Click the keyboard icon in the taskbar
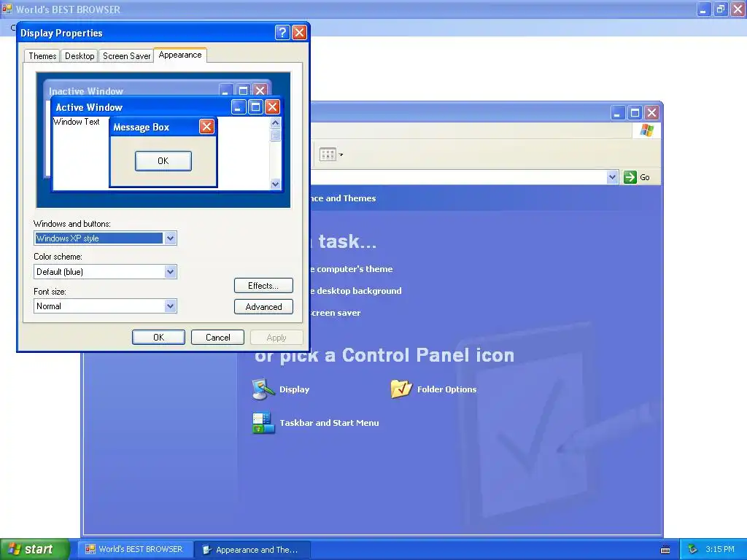Screen dimensions: 747x560 (x=665, y=550)
